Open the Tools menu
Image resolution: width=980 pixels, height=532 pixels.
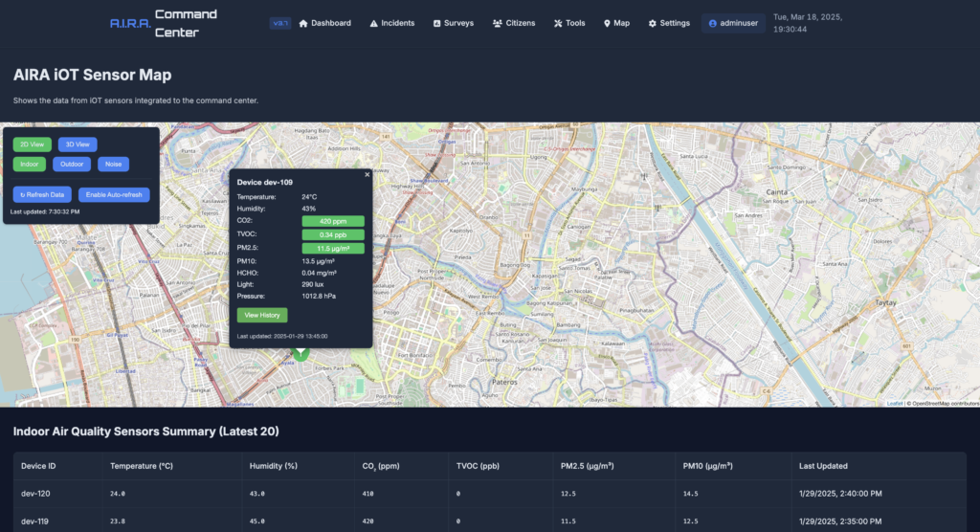[x=569, y=23]
